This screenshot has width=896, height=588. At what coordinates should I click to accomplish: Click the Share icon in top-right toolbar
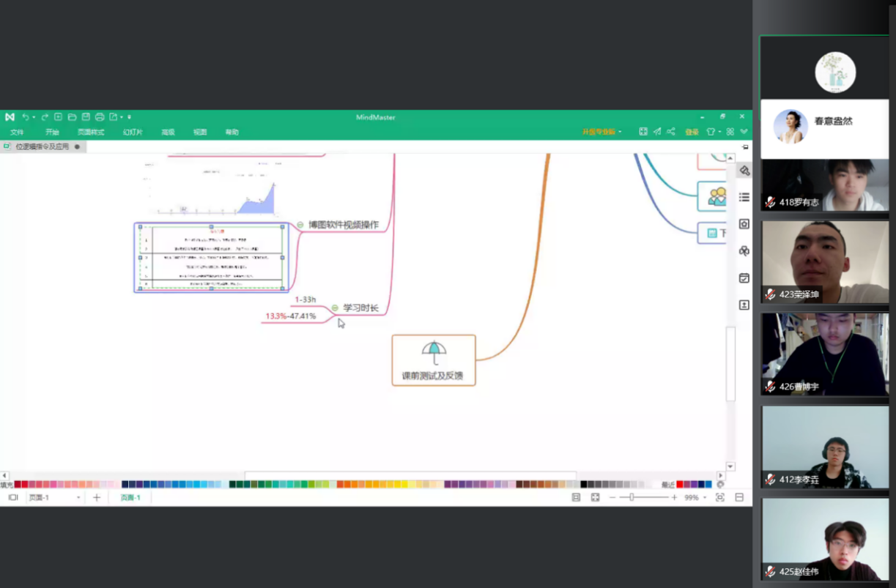point(671,132)
